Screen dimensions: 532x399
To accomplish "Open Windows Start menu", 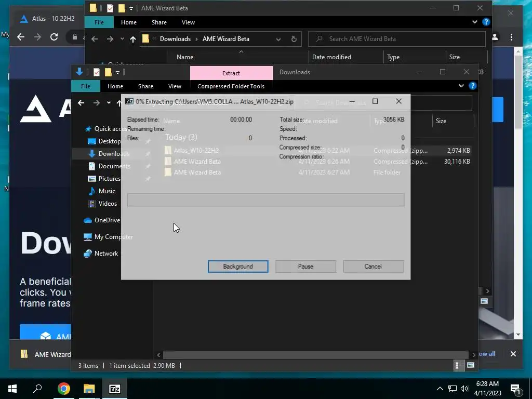I will pos(12,389).
